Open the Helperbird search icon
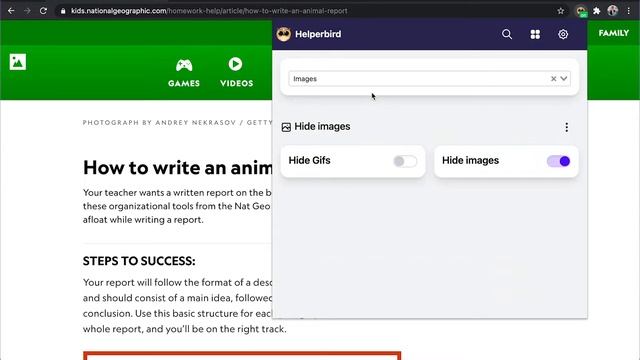Image resolution: width=640 pixels, height=360 pixels. coord(507,34)
